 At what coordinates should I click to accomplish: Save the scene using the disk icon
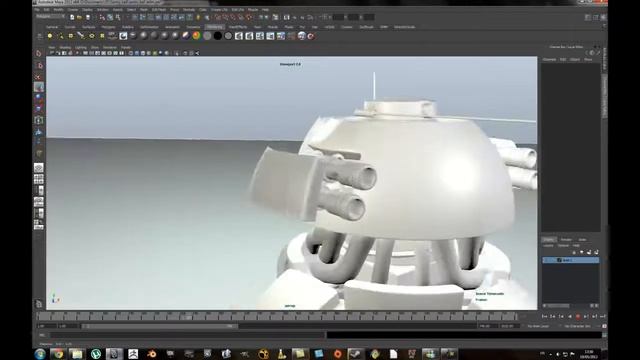point(87,17)
